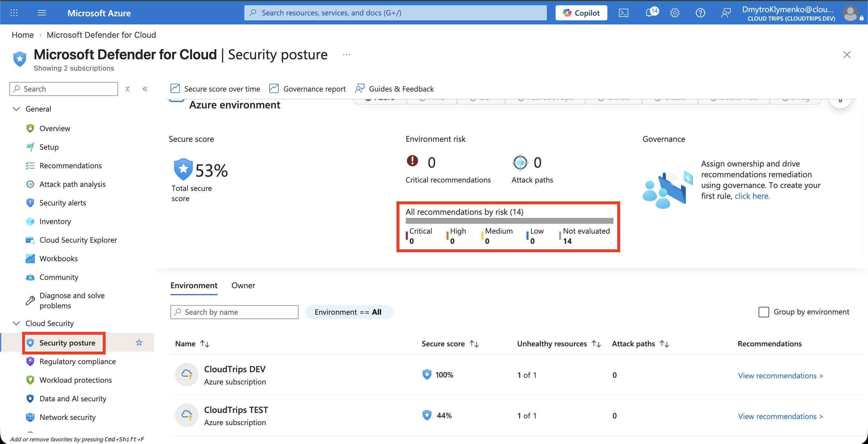This screenshot has width=868, height=444.
Task: Go to Home breadcrumb
Action: click(x=23, y=35)
